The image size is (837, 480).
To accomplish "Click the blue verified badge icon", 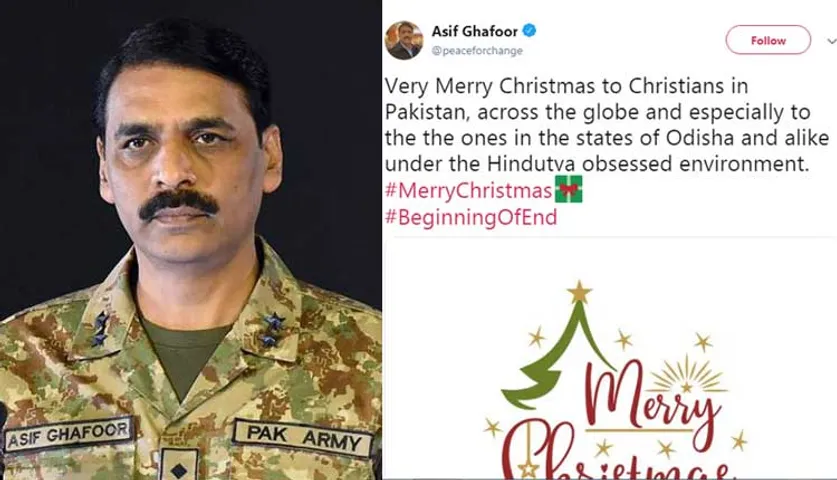I will (x=528, y=30).
